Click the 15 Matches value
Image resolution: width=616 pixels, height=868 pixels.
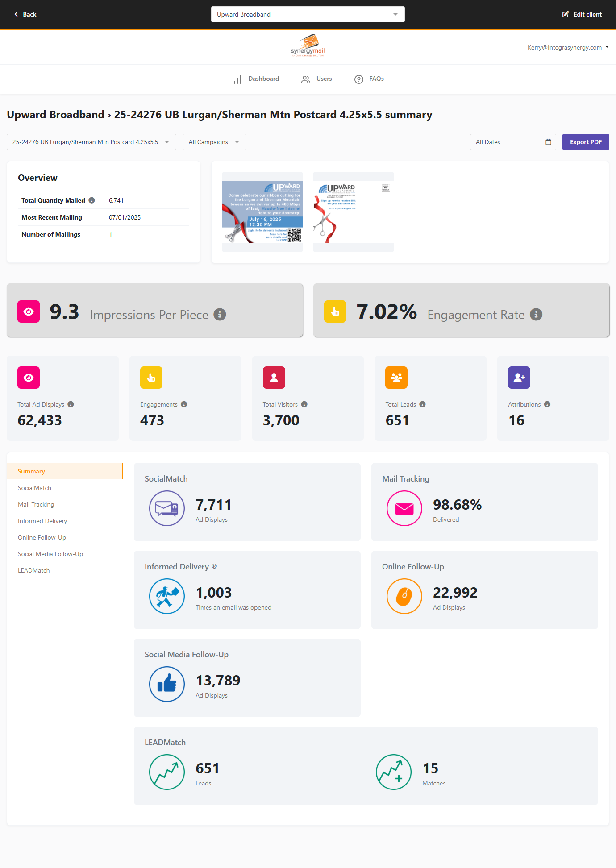431,768
